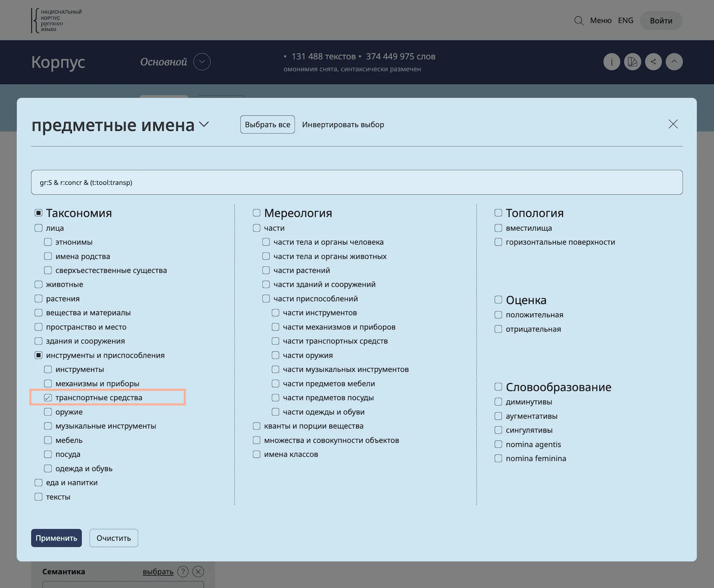Viewport: 714px width, 588px height.
Task: Open help icon next to Семантика
Action: click(183, 571)
